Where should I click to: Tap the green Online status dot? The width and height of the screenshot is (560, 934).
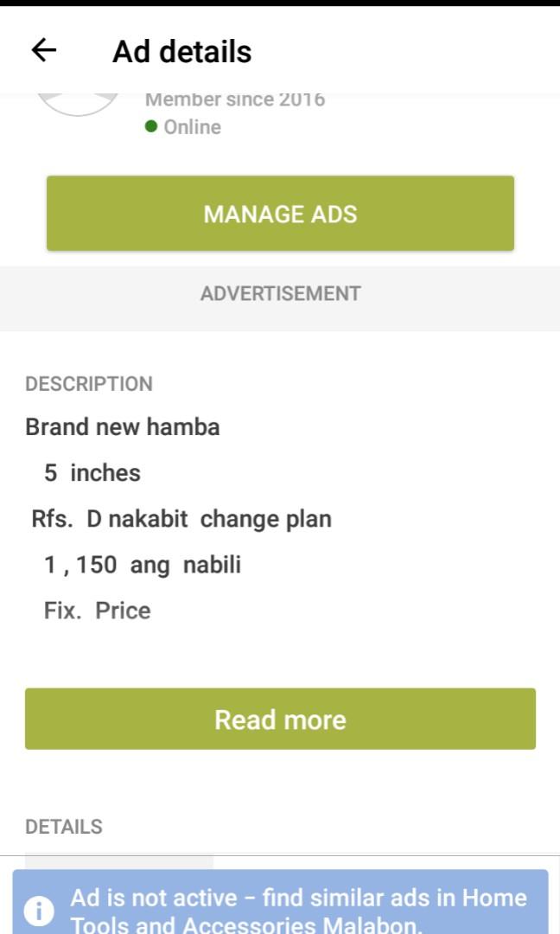click(x=152, y=126)
